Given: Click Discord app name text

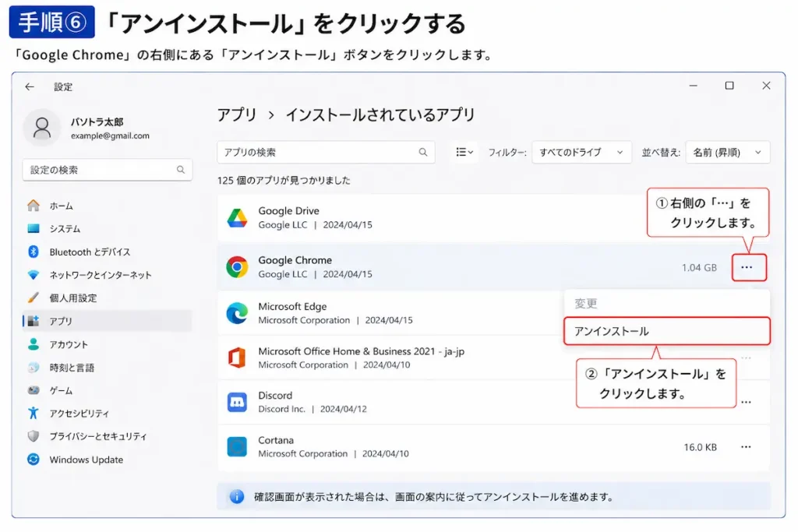Looking at the screenshot, I should point(275,395).
